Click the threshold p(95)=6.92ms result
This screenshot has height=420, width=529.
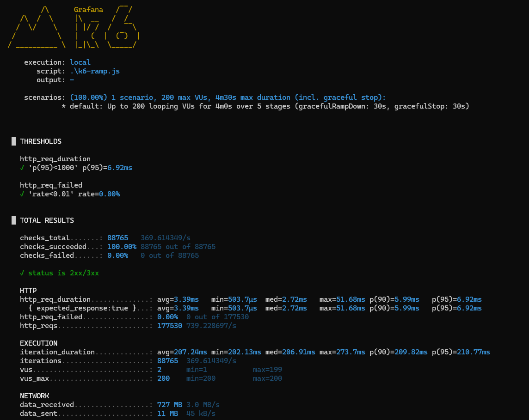107,168
